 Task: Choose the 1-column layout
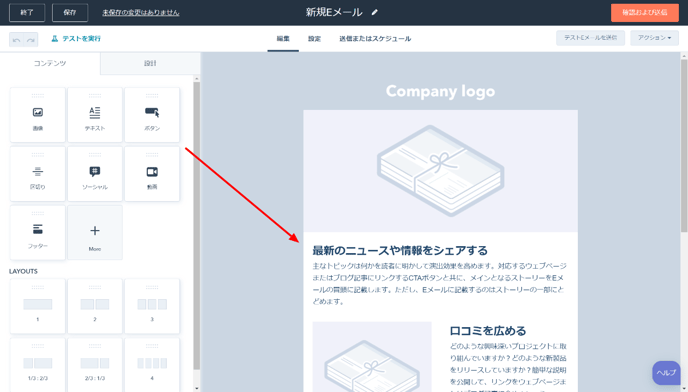[x=38, y=306]
